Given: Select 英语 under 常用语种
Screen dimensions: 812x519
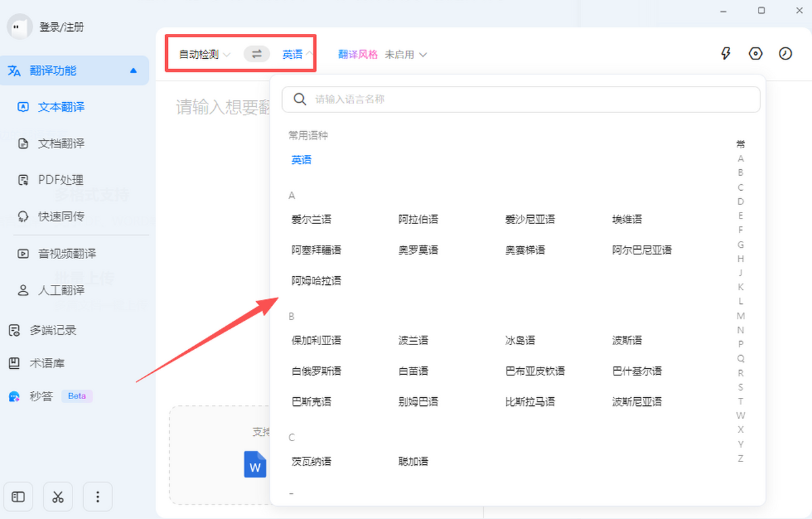Looking at the screenshot, I should click(302, 160).
